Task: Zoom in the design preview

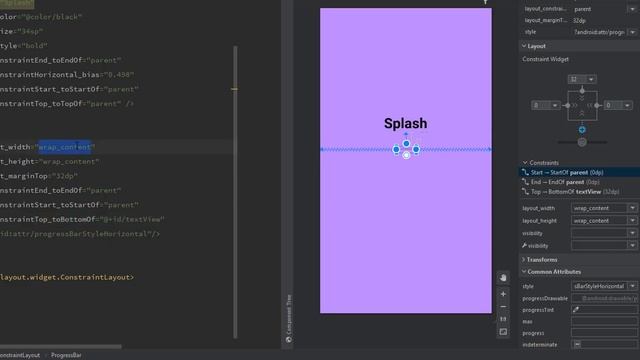Action: 503,294
